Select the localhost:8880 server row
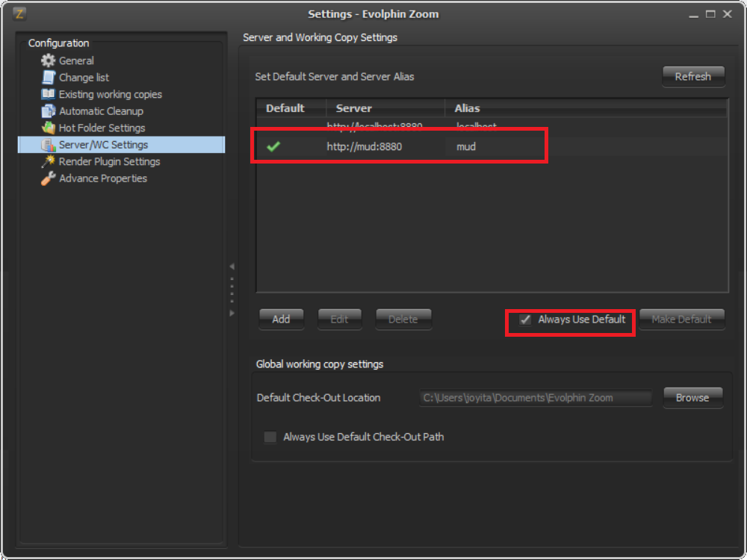Screen dimensions: 747x560 (x=492, y=126)
